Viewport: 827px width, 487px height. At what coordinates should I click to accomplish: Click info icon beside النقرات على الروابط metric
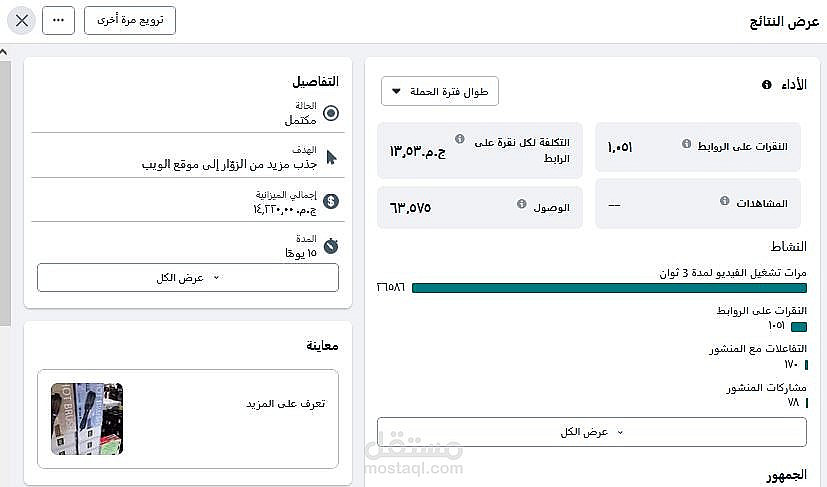[686, 144]
